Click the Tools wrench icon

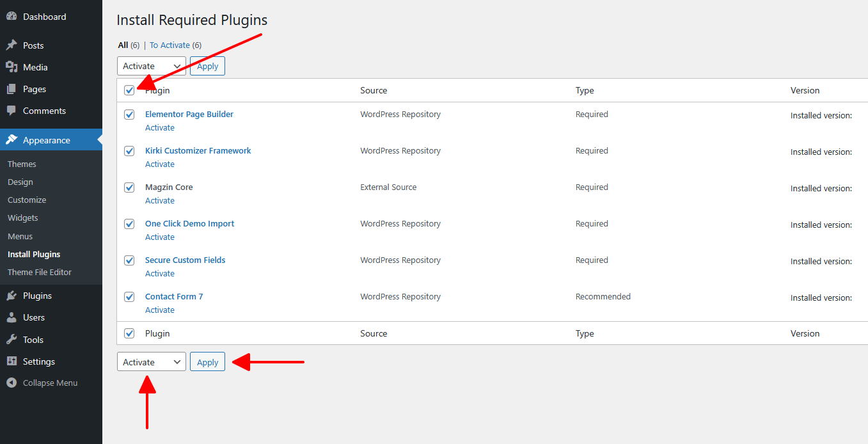(12, 340)
